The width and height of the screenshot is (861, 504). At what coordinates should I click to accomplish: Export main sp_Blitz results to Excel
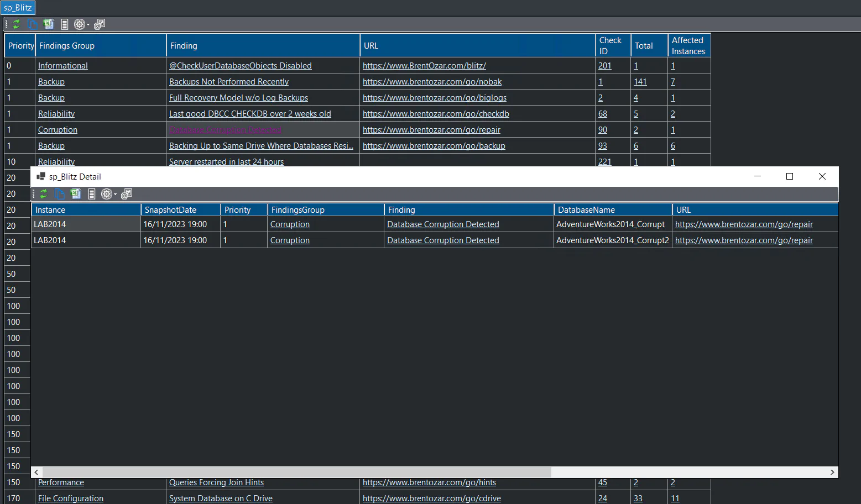coord(49,24)
